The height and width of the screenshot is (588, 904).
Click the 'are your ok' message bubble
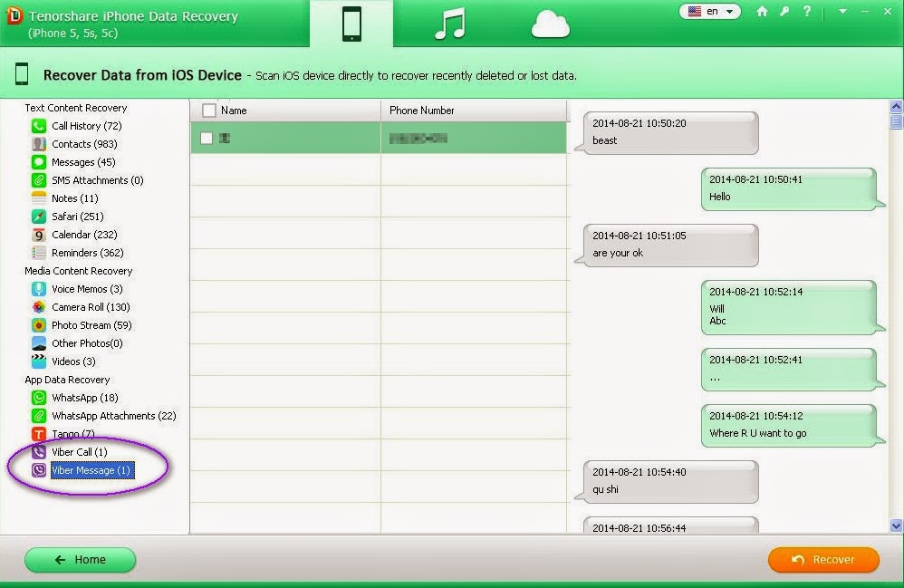pyautogui.click(x=667, y=245)
